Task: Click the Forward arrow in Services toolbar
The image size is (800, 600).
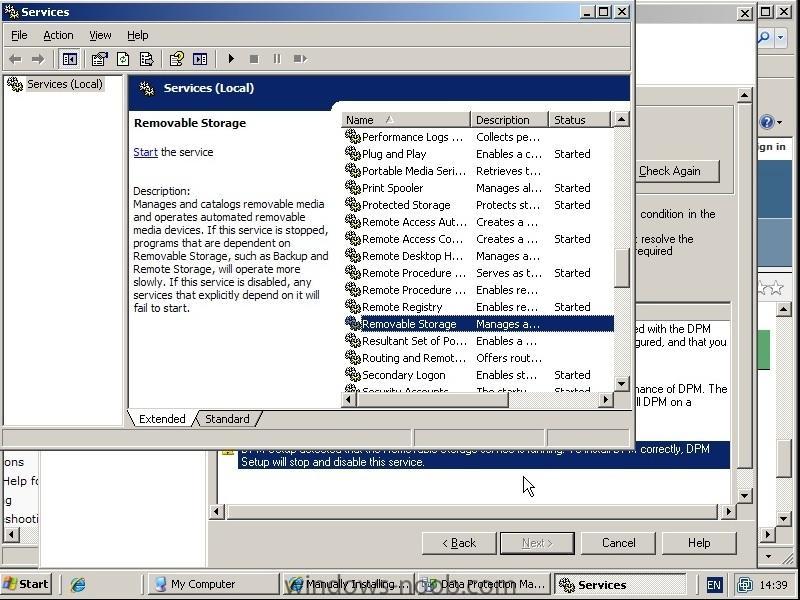Action: click(38, 59)
